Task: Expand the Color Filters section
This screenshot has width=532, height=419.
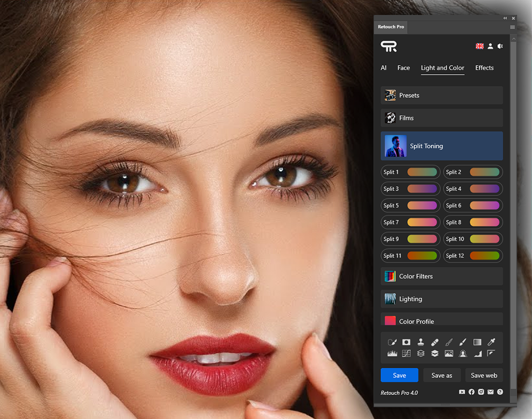Action: [441, 276]
